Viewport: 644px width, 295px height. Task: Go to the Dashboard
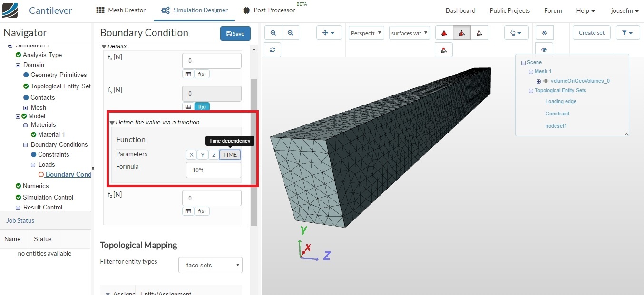(460, 10)
